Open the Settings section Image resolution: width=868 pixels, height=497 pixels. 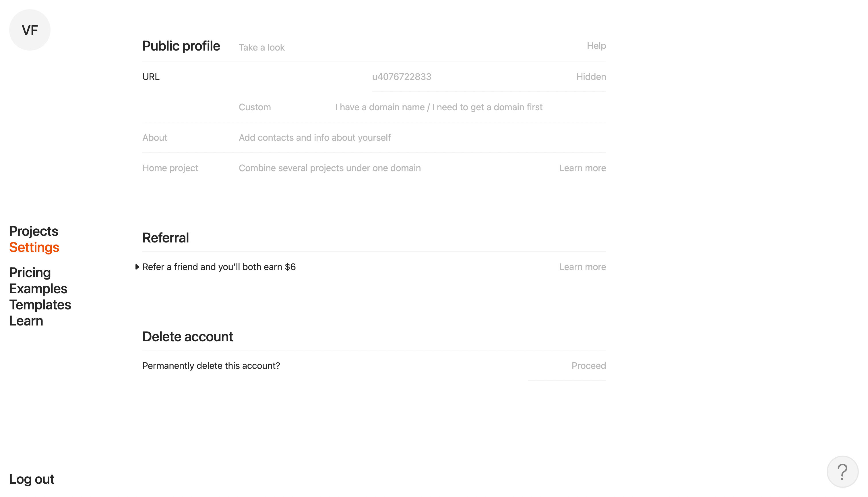(34, 247)
